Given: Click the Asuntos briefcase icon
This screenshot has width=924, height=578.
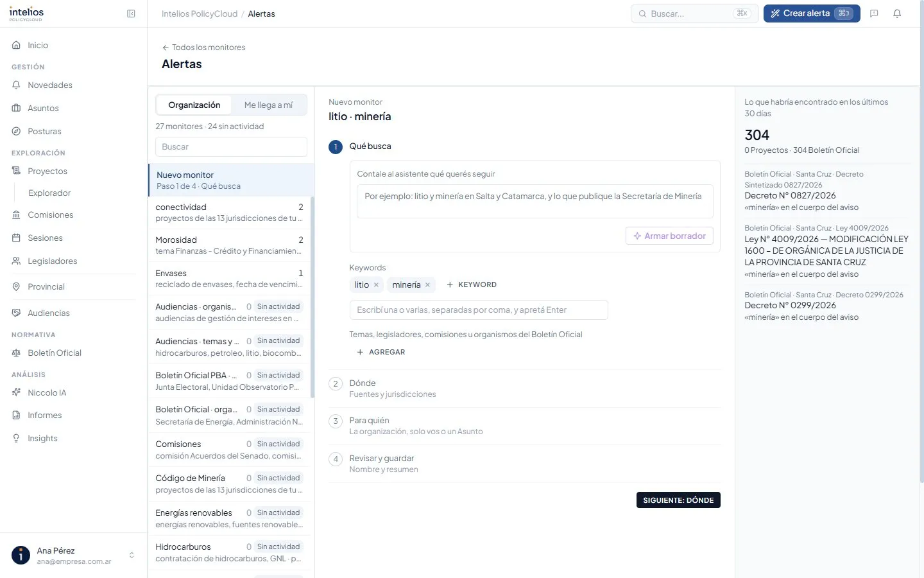Looking at the screenshot, I should tap(17, 109).
